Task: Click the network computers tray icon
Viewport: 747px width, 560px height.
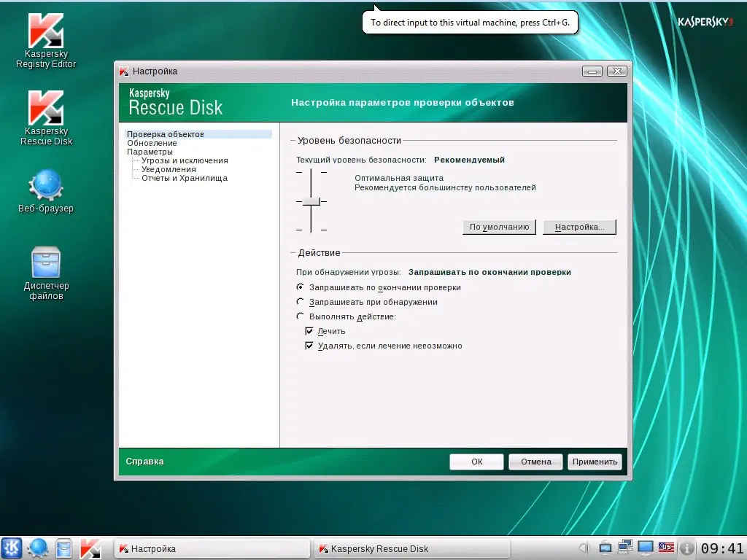Action: (x=624, y=548)
